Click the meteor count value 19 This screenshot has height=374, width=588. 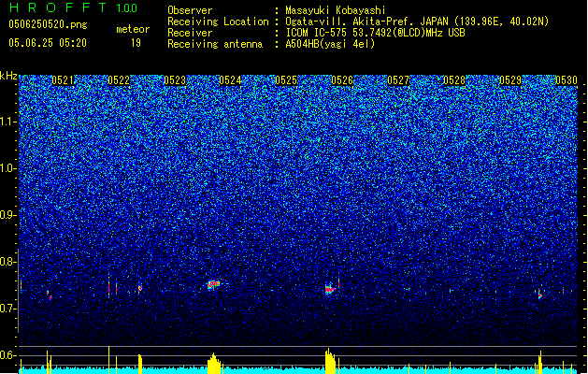tap(136, 43)
